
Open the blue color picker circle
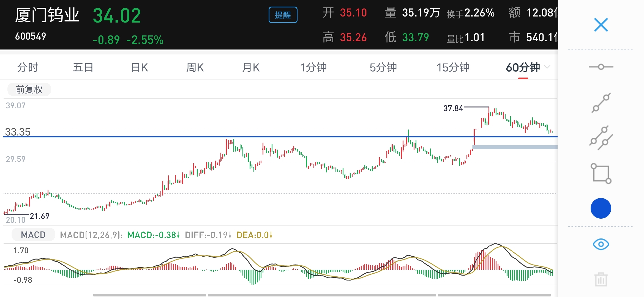pos(601,208)
